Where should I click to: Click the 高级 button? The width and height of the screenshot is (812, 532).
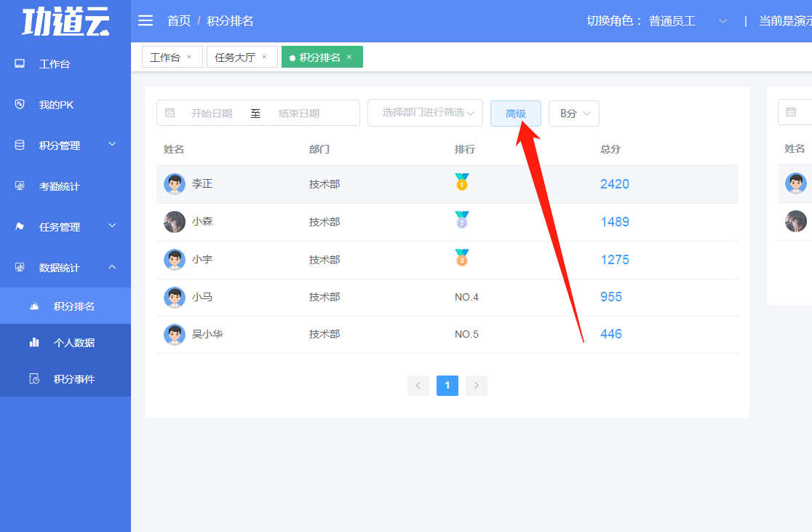click(516, 114)
